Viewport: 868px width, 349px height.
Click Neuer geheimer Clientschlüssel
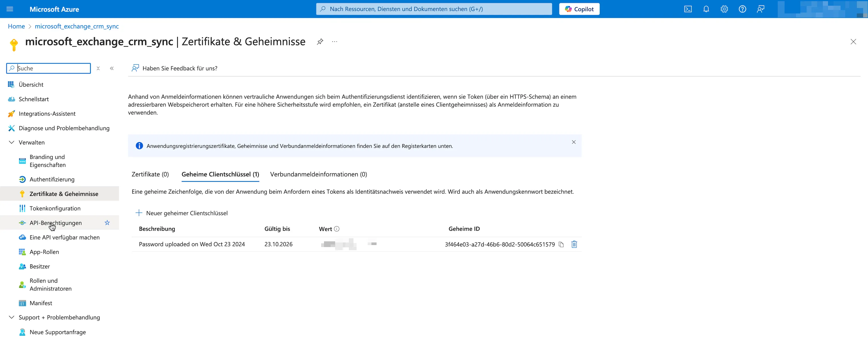(181, 213)
